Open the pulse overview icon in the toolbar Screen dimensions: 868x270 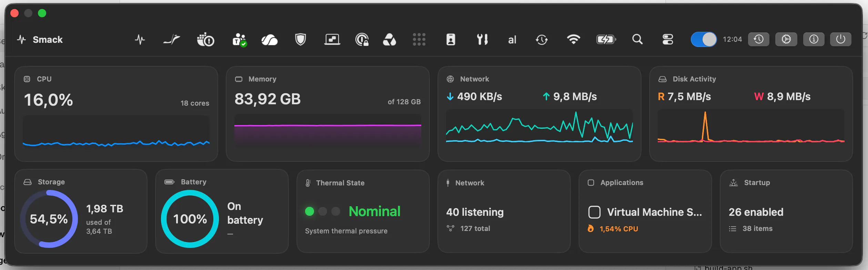140,40
